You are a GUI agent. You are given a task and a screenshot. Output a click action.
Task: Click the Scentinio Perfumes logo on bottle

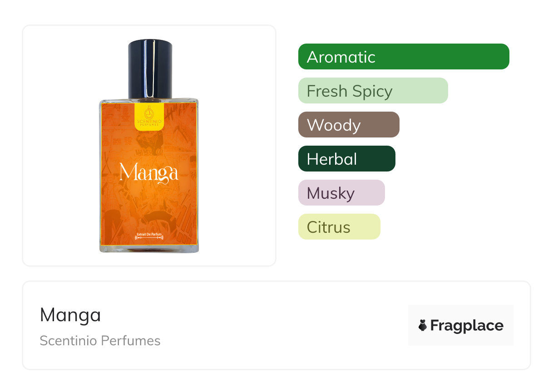point(149,117)
